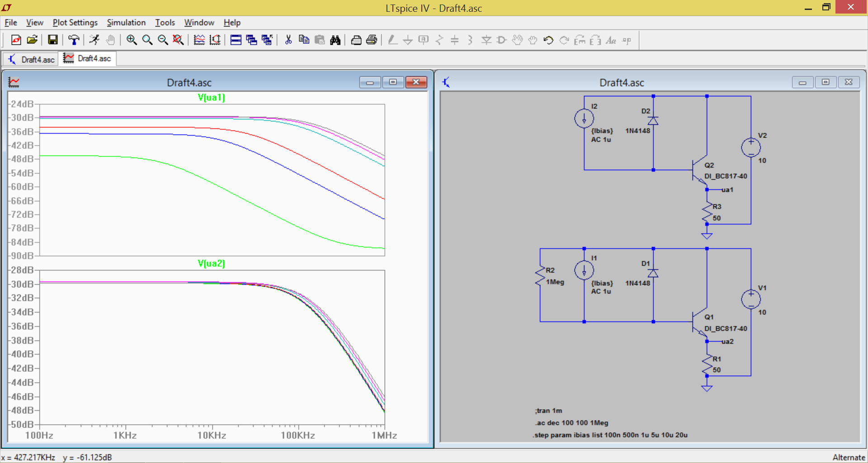The width and height of the screenshot is (868, 463).
Task: Click the Open file folder icon
Action: (32, 40)
